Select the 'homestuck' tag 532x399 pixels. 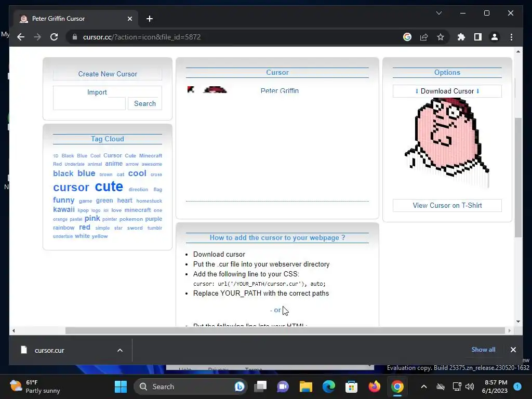coord(149,201)
